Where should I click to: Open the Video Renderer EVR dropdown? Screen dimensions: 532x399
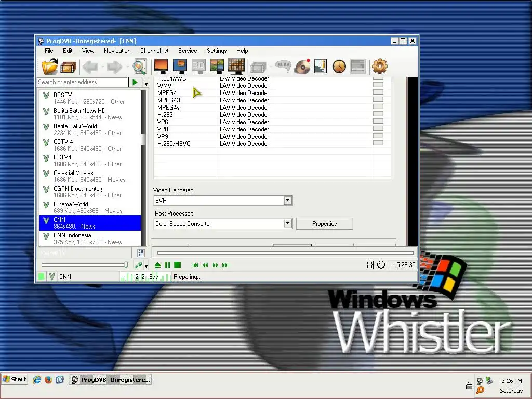tap(287, 200)
